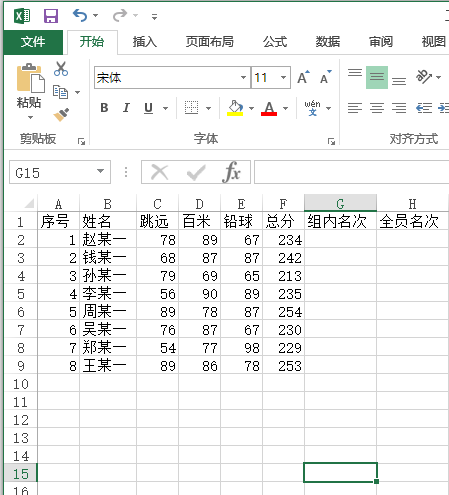Open the fill color palette arrow
449x495 pixels.
click(251, 108)
